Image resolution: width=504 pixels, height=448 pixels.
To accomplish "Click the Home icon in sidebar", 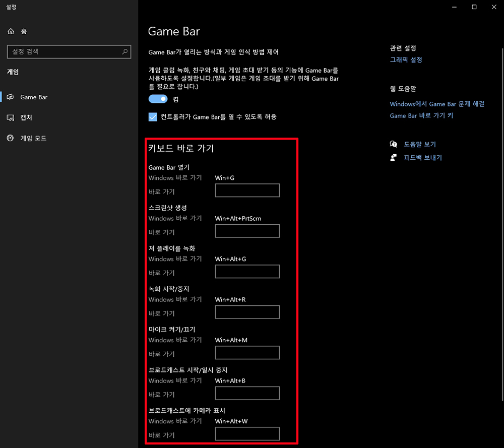I will (x=11, y=31).
